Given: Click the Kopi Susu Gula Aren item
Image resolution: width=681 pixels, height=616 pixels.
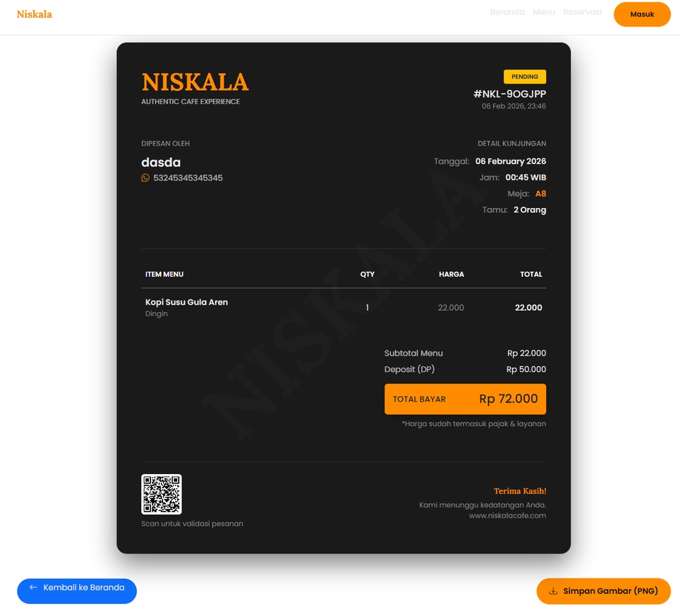Looking at the screenshot, I should (187, 302).
